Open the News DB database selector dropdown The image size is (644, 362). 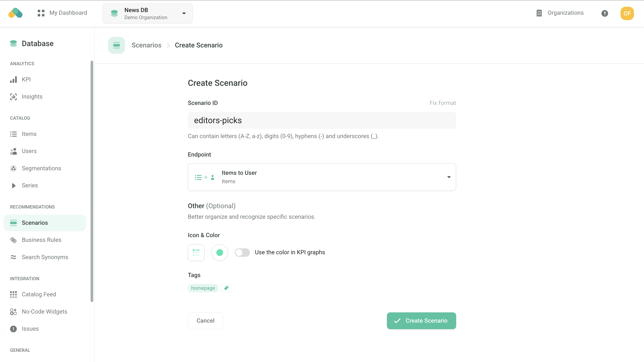click(148, 13)
